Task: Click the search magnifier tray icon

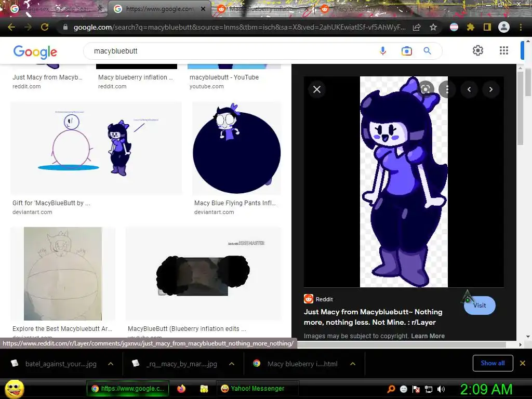Action: click(391, 389)
